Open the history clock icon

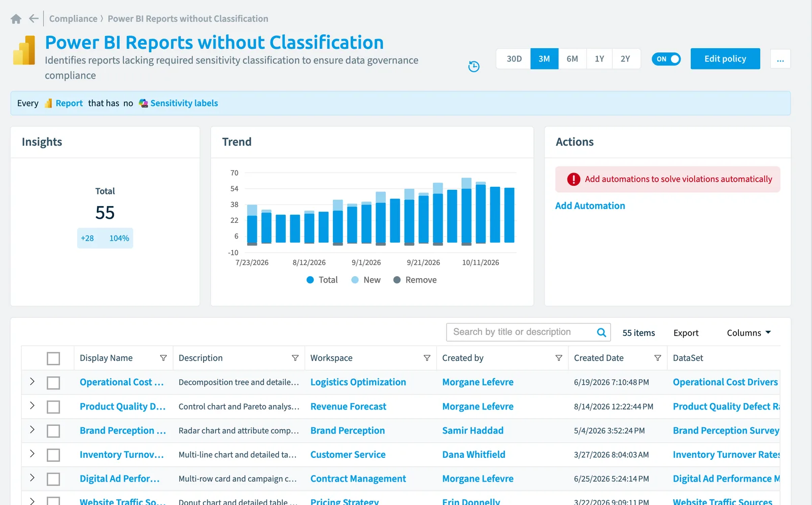473,66
